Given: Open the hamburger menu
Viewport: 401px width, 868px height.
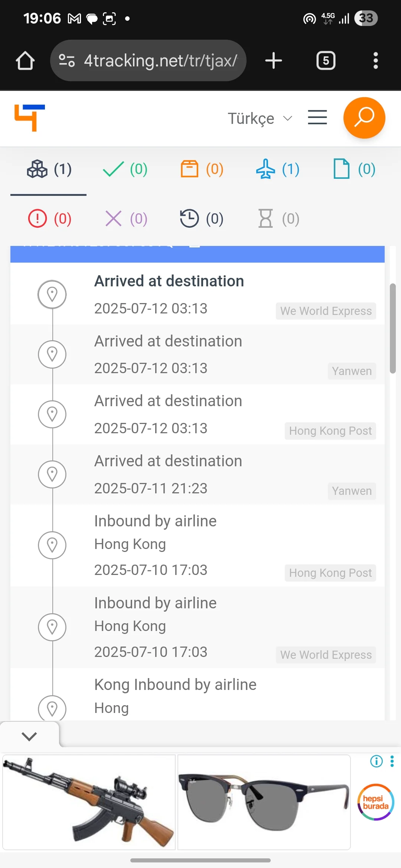Looking at the screenshot, I should 317,118.
